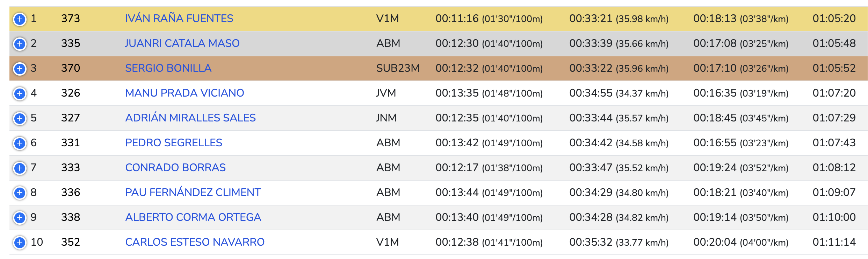Viewport: 868px width, 259px height.
Task: Click the plus icon for bib 336
Action: pyautogui.click(x=20, y=193)
